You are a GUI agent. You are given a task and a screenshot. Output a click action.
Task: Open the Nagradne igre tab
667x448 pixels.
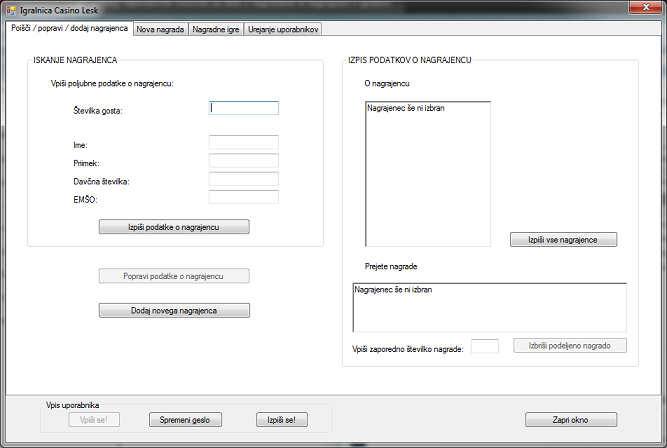(215, 30)
